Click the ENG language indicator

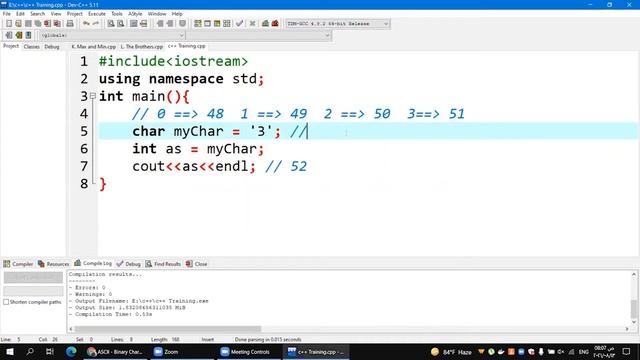coord(584,352)
